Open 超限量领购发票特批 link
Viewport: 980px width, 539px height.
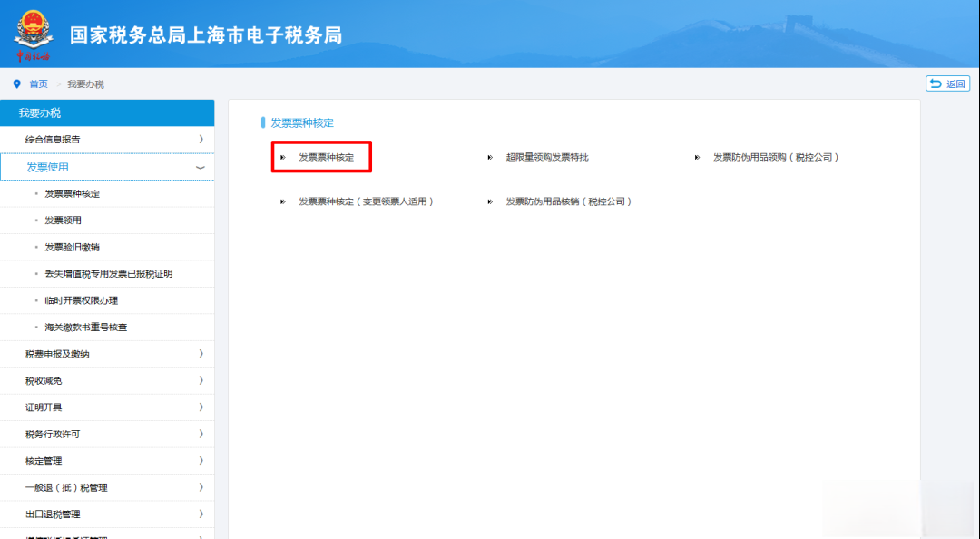pyautogui.click(x=546, y=157)
